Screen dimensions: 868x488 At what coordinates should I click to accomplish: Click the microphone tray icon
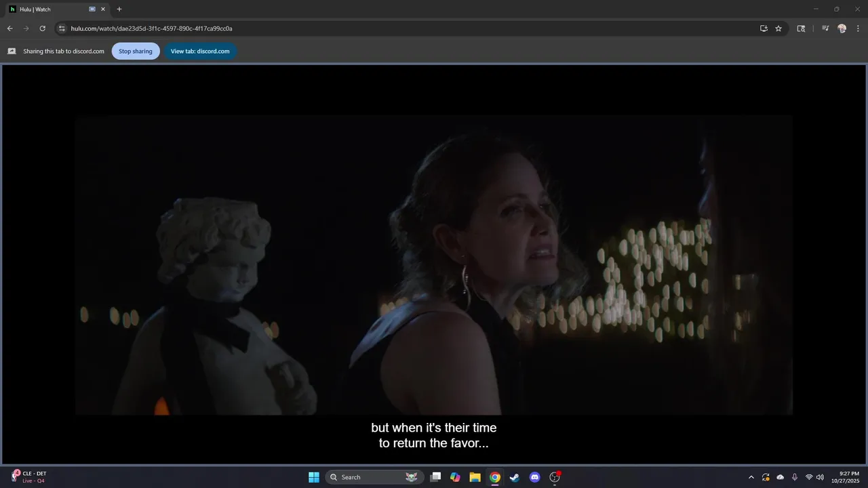[795, 477]
